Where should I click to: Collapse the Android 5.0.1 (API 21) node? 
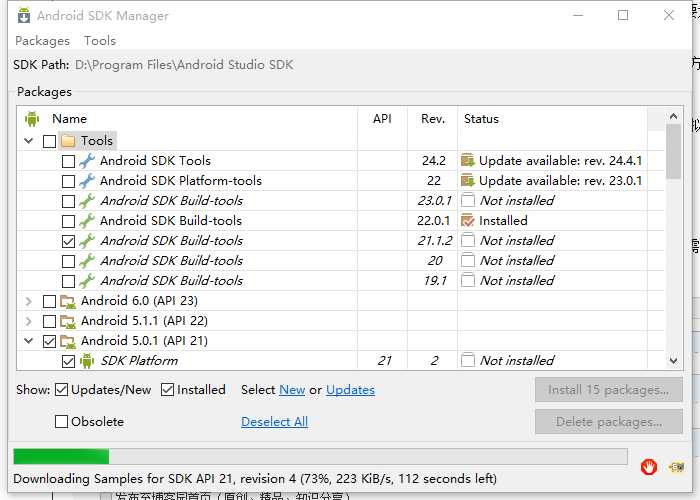point(29,341)
